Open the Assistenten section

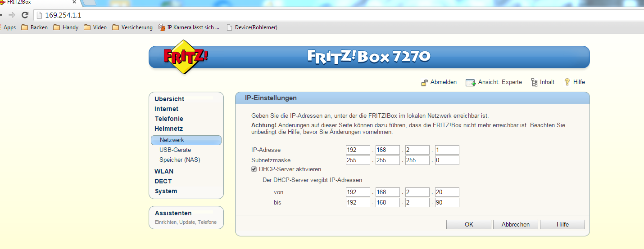(x=173, y=213)
